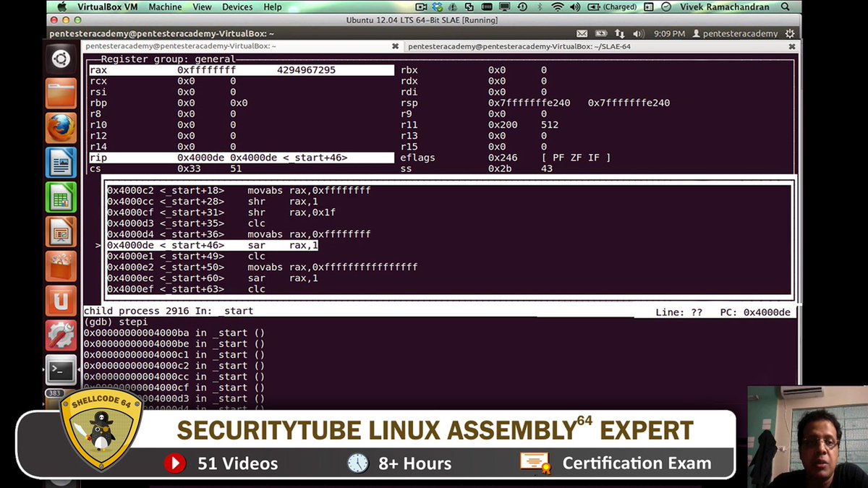The image size is (868, 488).
Task: Open the View menu
Action: pyautogui.click(x=203, y=7)
